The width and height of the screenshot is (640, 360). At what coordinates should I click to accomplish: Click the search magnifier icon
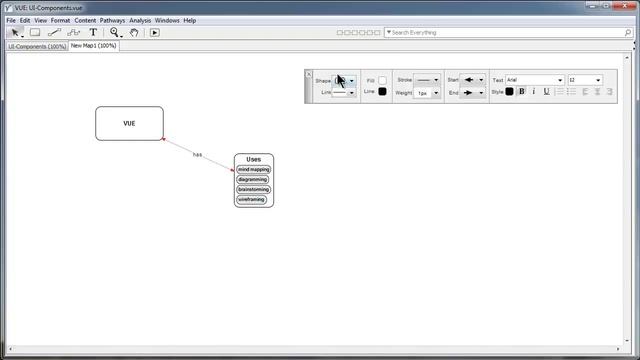point(628,33)
